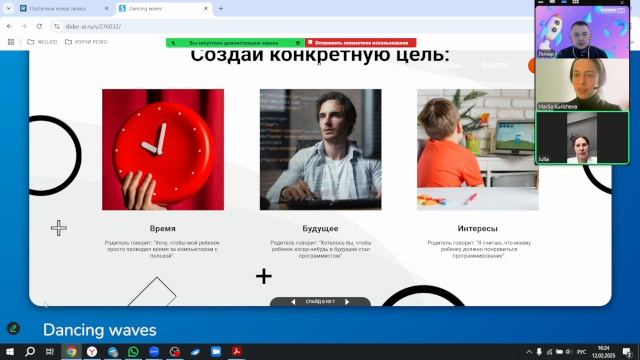Open WhatsApp from the taskbar
640x360 pixels.
pyautogui.click(x=133, y=351)
